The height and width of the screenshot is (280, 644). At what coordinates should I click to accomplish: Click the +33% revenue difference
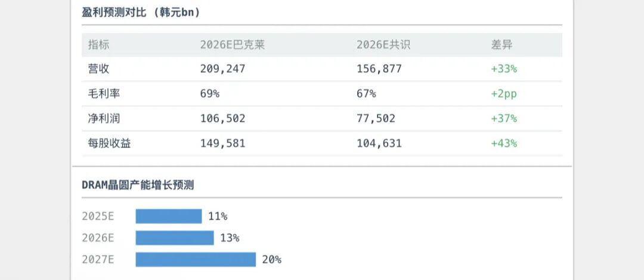[x=504, y=69]
